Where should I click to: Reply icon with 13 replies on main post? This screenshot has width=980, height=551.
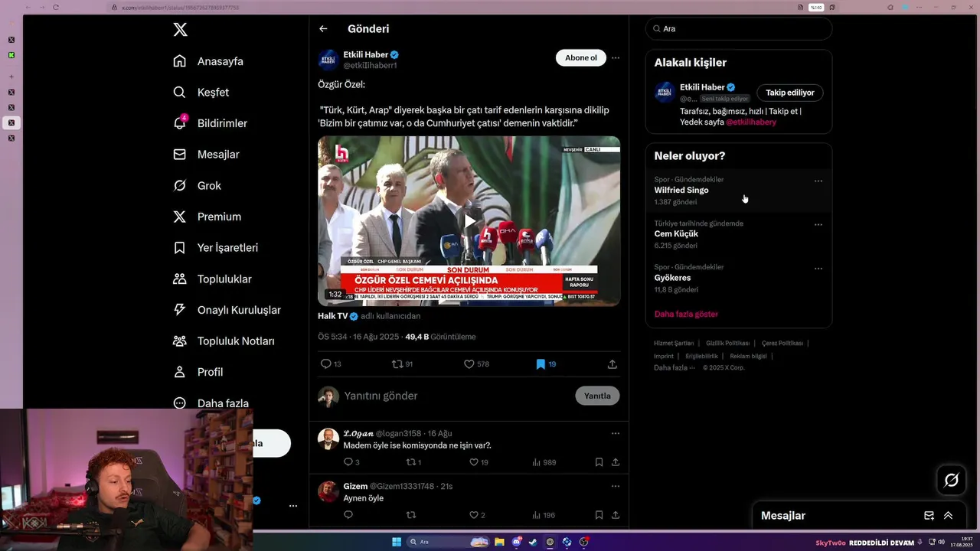[331, 364]
